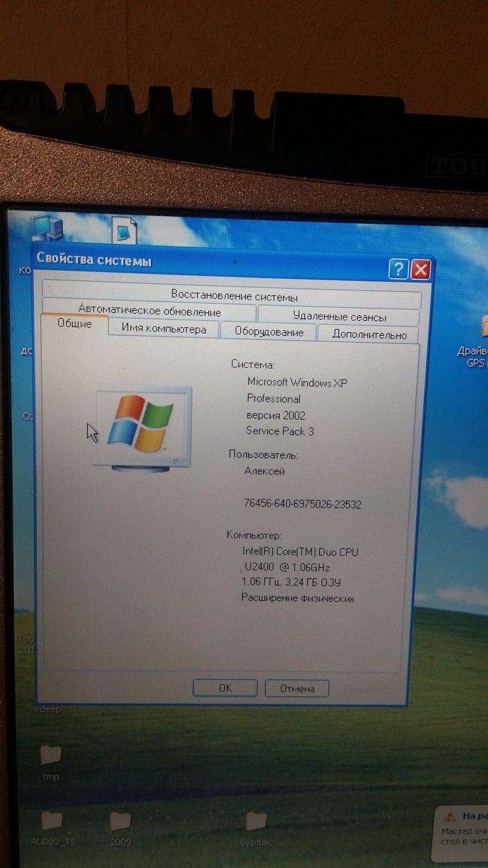
Task: Click the Intel(R) Core(TM) Duo CPU line
Action: click(x=300, y=552)
